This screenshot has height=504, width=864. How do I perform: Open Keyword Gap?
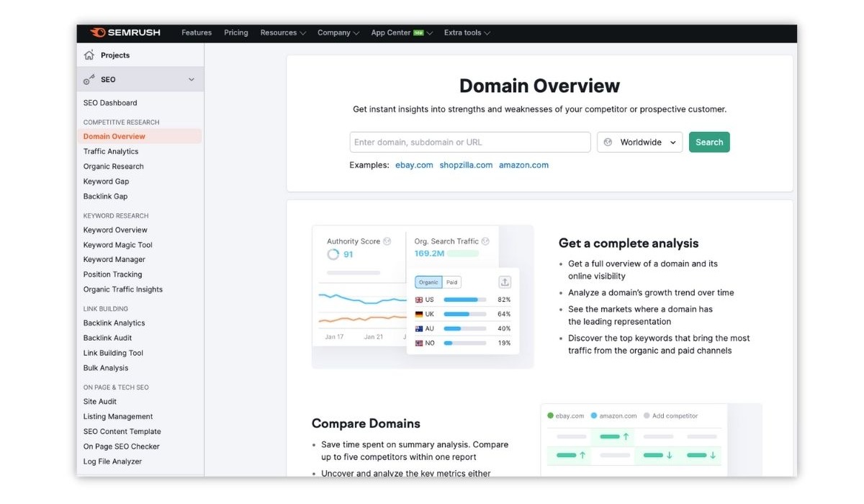(x=107, y=181)
